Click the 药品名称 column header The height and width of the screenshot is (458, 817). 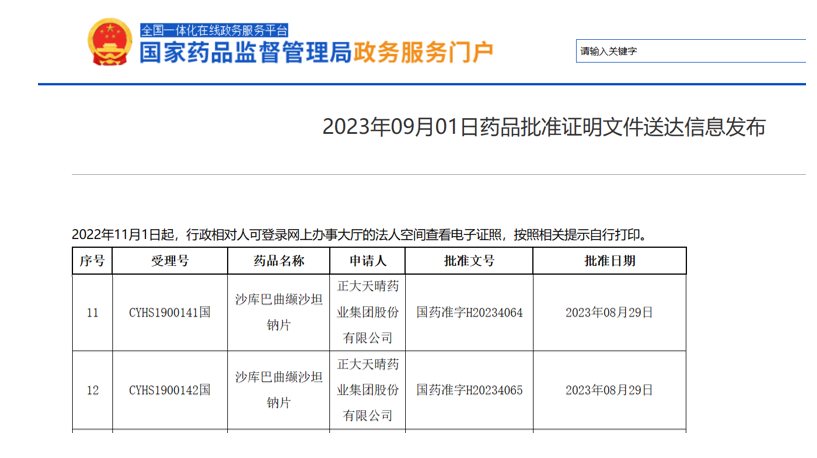[279, 261]
